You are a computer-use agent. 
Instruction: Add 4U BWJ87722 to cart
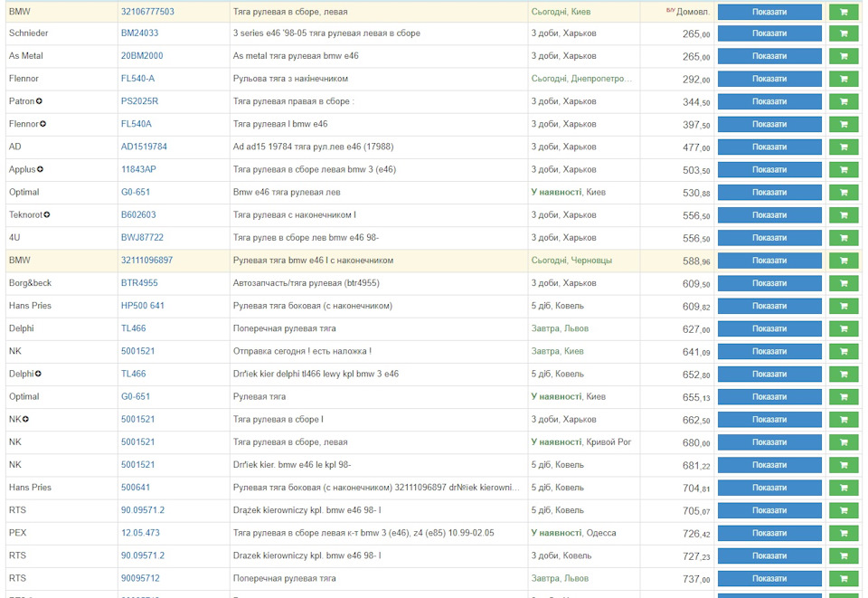click(x=844, y=238)
